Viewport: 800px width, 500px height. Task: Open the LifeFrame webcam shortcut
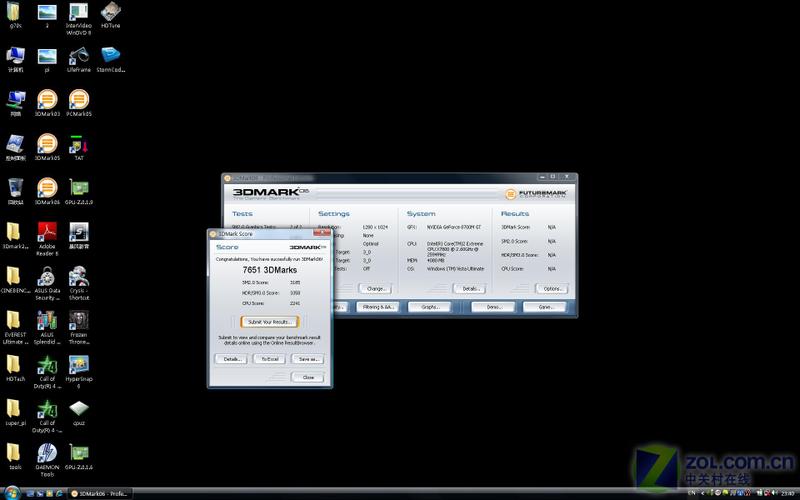(x=79, y=60)
